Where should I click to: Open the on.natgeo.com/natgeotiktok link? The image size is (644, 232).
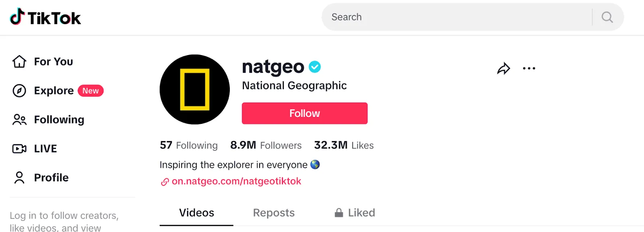click(236, 181)
